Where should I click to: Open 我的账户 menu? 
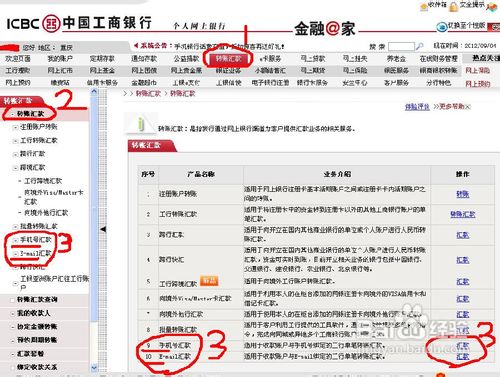tap(60, 59)
